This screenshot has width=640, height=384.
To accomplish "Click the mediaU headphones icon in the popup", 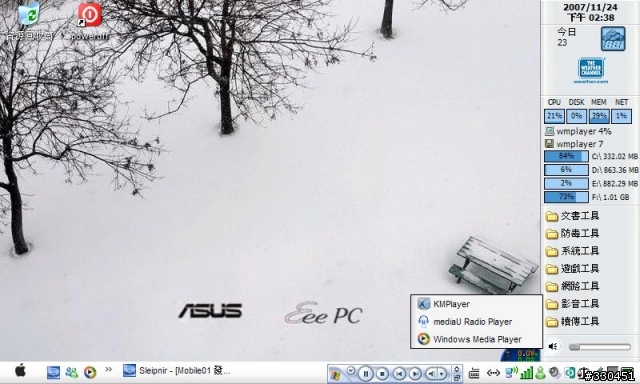I will coord(423,322).
